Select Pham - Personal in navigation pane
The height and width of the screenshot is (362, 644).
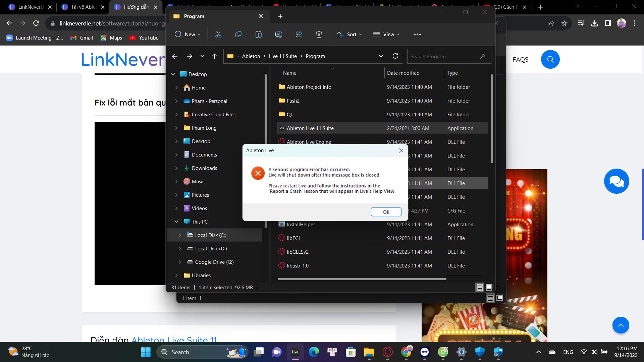tap(209, 101)
